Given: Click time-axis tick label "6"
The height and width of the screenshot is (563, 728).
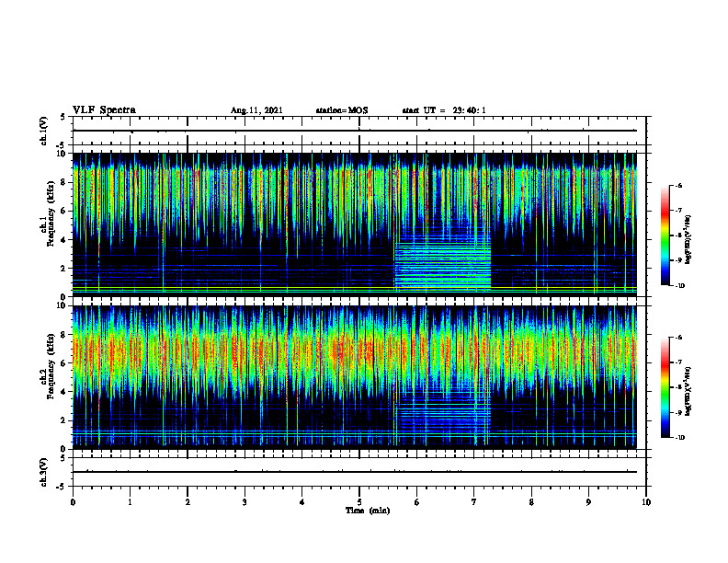Looking at the screenshot, I should [417, 502].
